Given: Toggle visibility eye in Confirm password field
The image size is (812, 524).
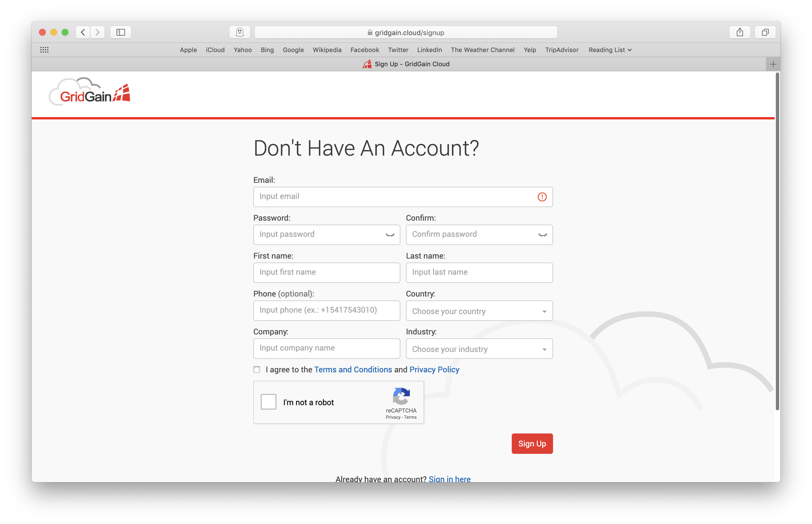Looking at the screenshot, I should pos(543,235).
